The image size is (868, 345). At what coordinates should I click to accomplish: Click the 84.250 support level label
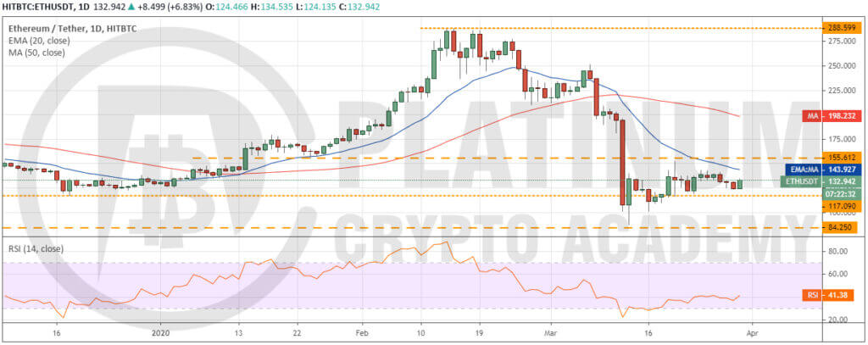[842, 227]
